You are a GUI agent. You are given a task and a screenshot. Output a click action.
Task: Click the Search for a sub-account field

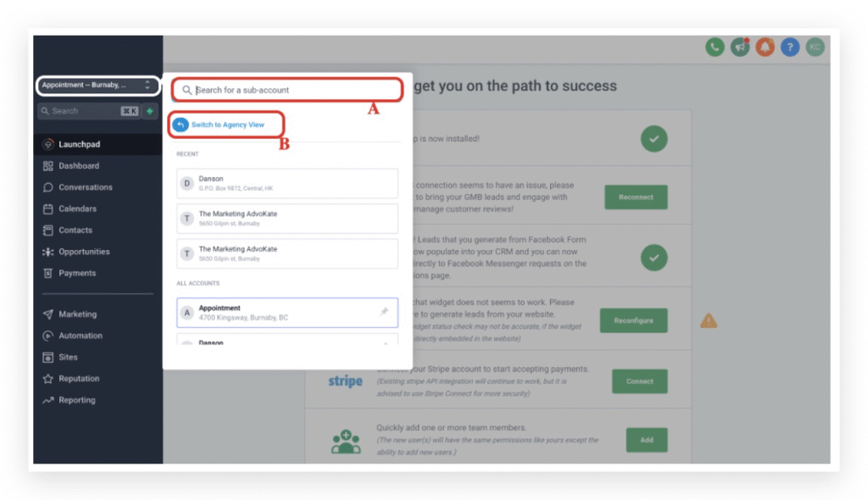point(287,90)
